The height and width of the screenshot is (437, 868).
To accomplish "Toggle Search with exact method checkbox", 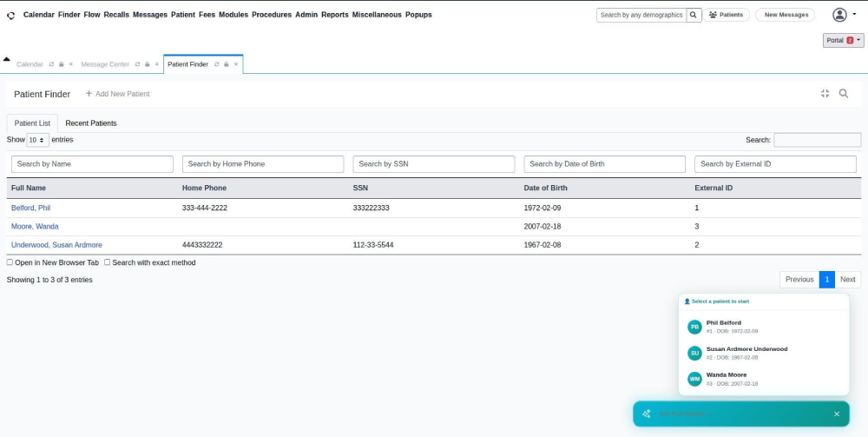I will pyautogui.click(x=108, y=262).
